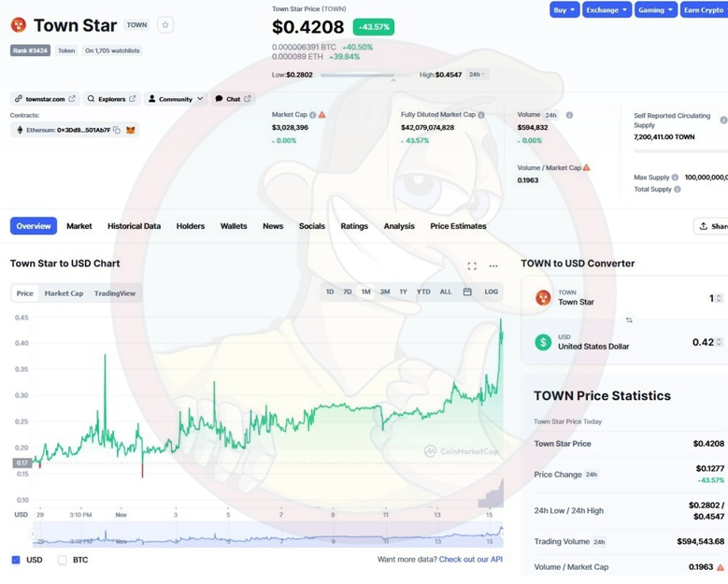Click statistics Volume / Market Cap warning

tap(721, 567)
